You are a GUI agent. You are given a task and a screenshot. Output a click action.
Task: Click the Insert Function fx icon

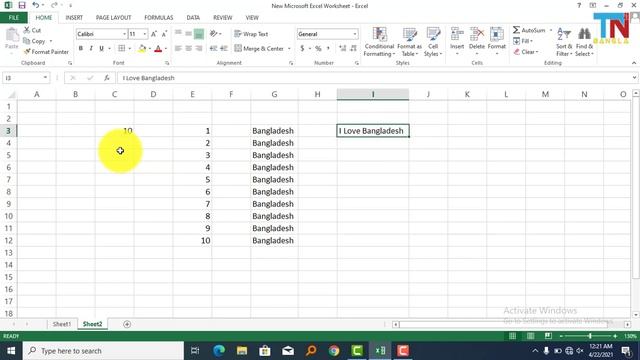[x=107, y=78]
